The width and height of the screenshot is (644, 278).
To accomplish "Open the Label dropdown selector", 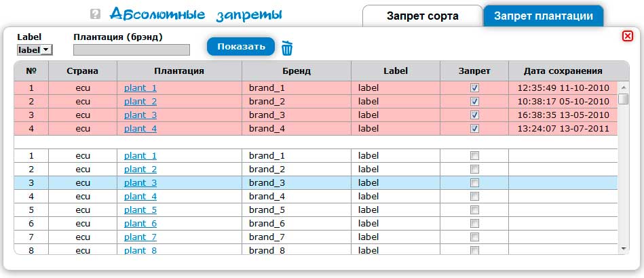I will click(x=35, y=49).
